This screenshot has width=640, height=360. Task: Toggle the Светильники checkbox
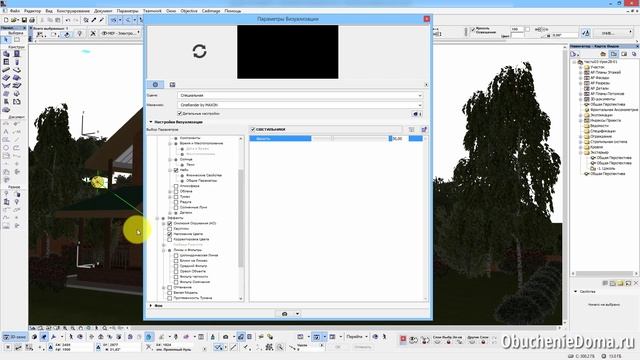pos(253,129)
